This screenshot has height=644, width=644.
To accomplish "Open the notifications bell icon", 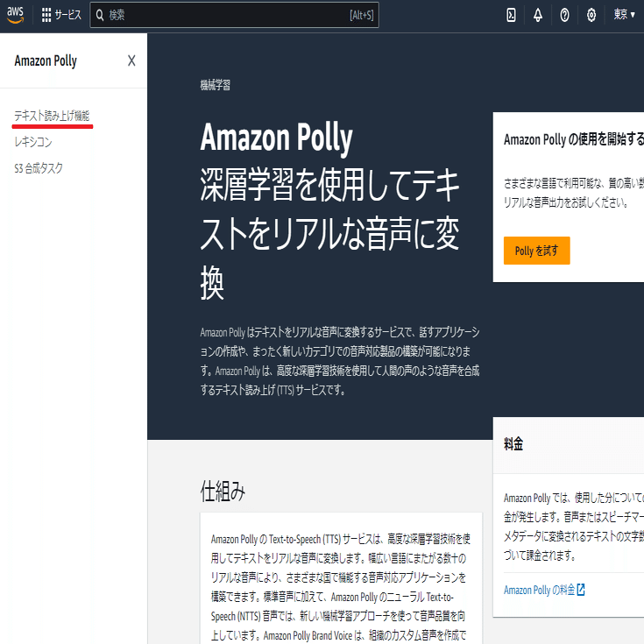I will [538, 15].
